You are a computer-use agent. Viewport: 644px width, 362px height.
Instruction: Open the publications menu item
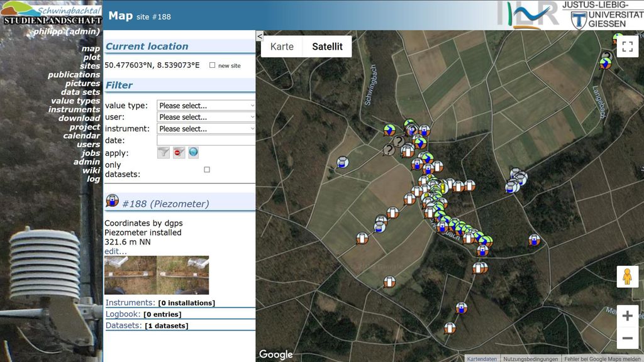tap(74, 75)
